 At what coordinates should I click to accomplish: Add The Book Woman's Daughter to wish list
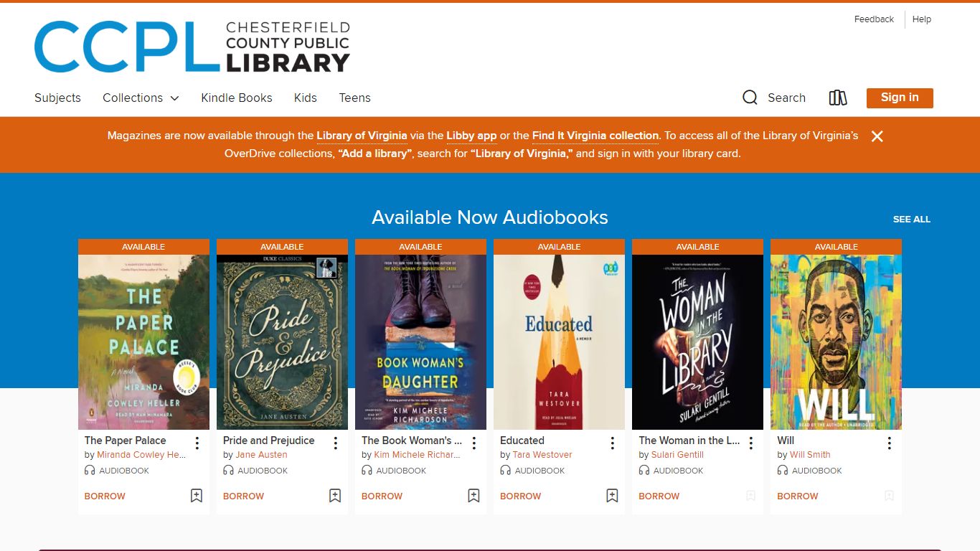tap(473, 496)
